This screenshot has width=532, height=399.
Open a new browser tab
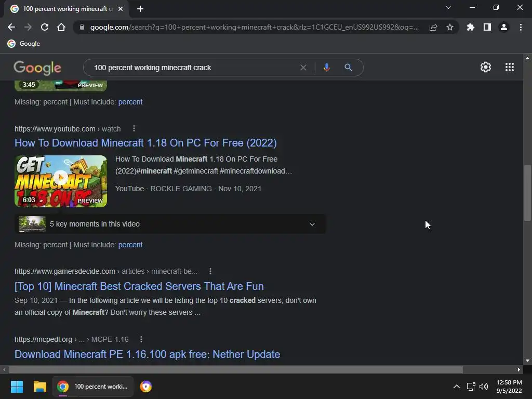[140, 9]
